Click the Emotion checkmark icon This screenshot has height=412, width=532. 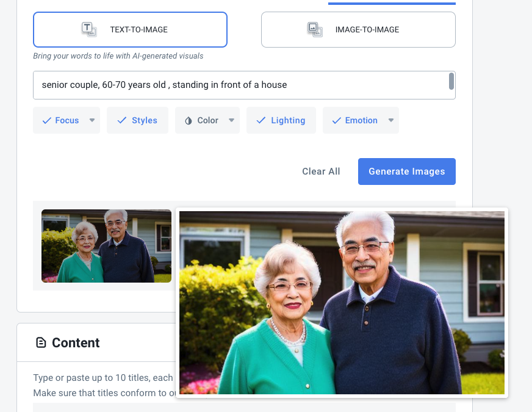click(x=336, y=120)
